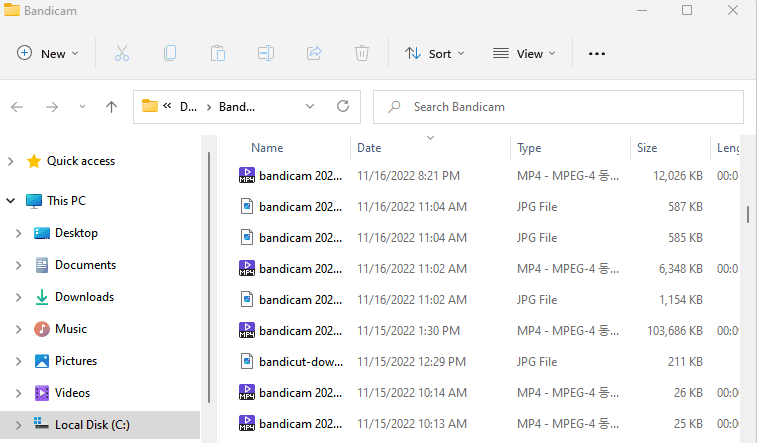Viewport: 766px width, 443px height.
Task: Click the Bandicam folder icon in title bar
Action: 12,10
